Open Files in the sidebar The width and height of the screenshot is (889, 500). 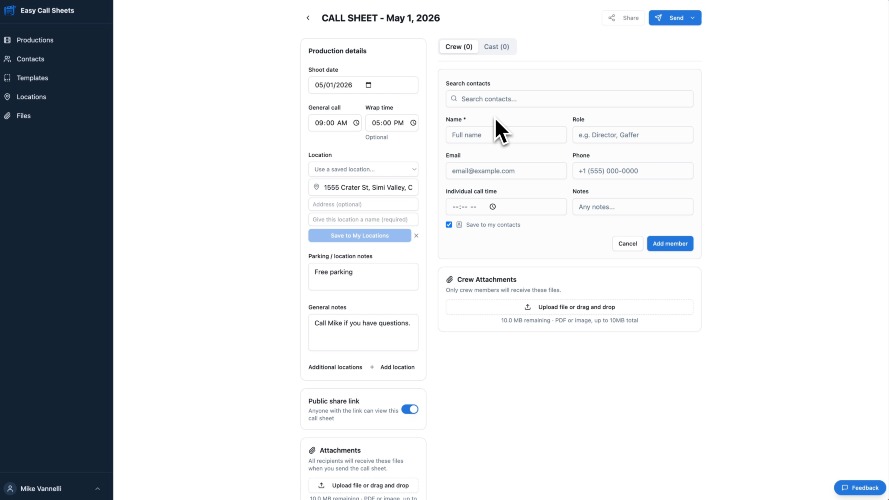pyautogui.click(x=23, y=116)
